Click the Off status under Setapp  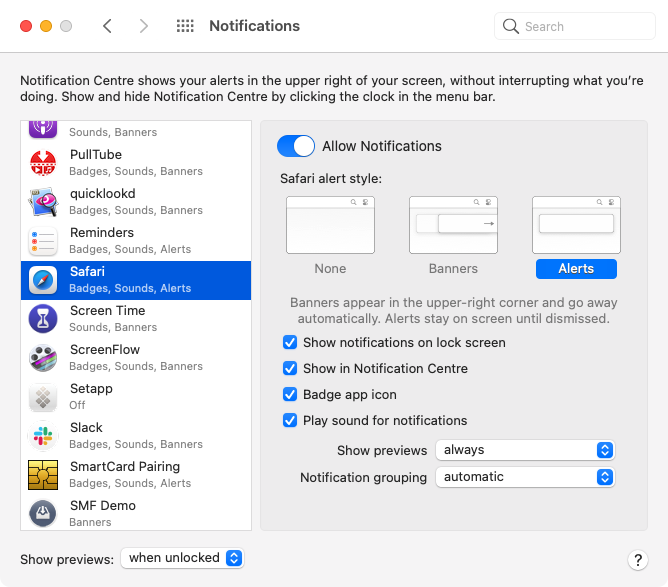coord(77,405)
